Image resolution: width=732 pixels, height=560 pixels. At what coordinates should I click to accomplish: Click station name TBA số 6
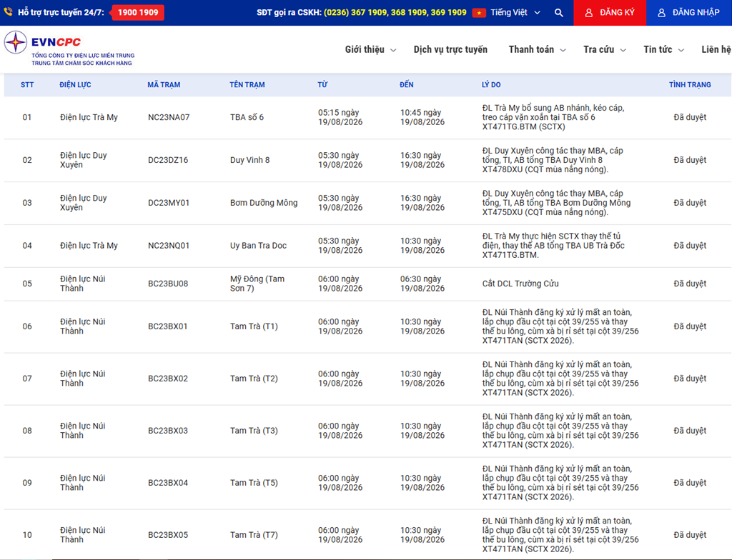[247, 117]
